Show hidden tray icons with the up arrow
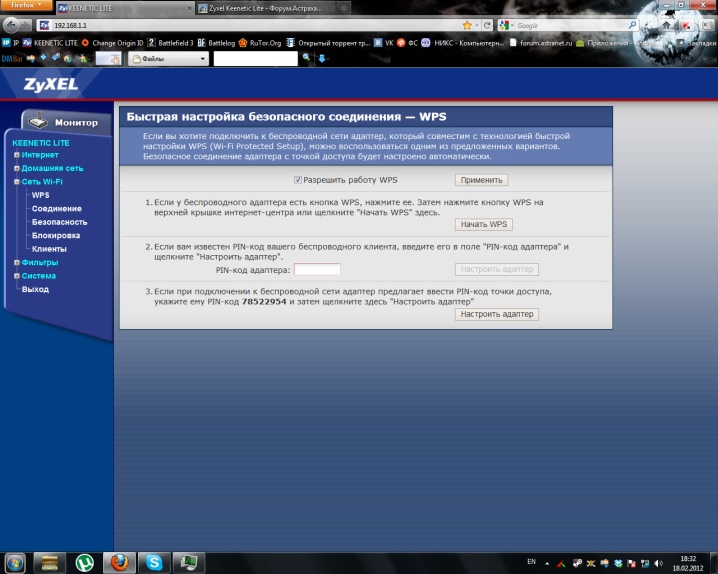The width and height of the screenshot is (718, 574). (547, 563)
